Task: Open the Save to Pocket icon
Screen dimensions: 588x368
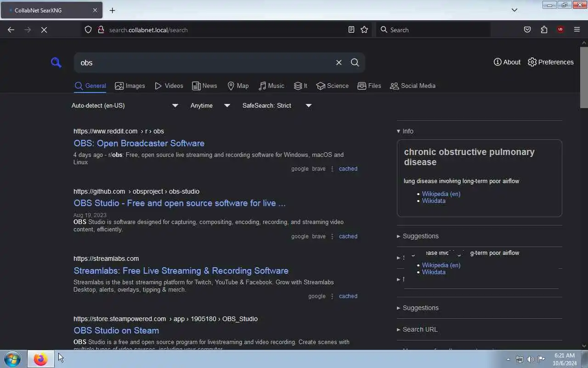Action: tap(527, 30)
